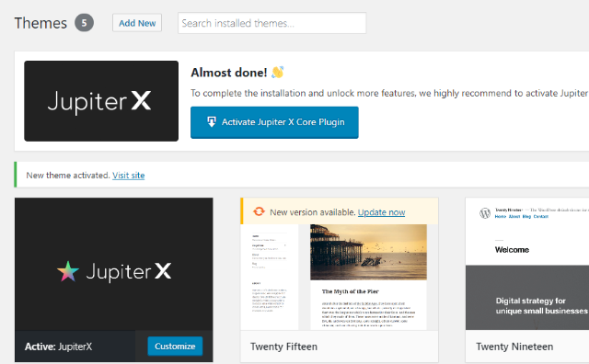Click the Twenty Nineteen theme name
This screenshot has width=589, height=364.
point(514,347)
